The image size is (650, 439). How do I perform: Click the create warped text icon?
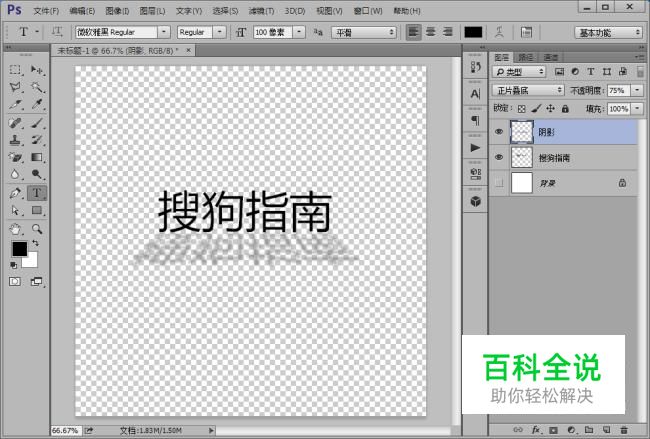tap(500, 32)
